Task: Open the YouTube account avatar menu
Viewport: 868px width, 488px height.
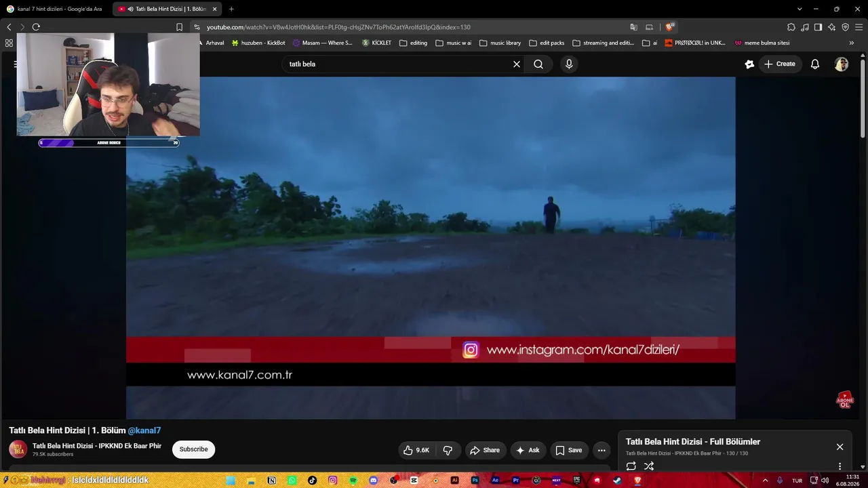Action: click(842, 64)
